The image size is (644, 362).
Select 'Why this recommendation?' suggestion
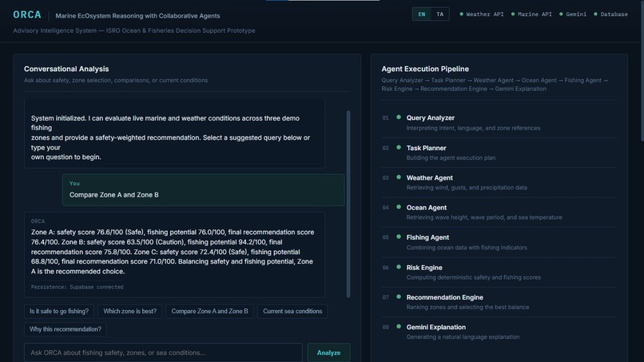pyautogui.click(x=66, y=329)
